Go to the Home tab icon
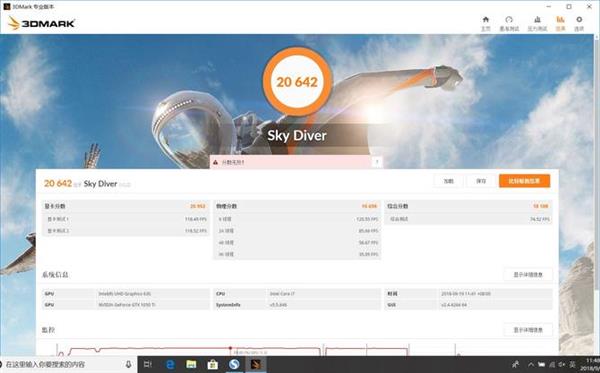This screenshot has width=600, height=373. click(x=485, y=20)
